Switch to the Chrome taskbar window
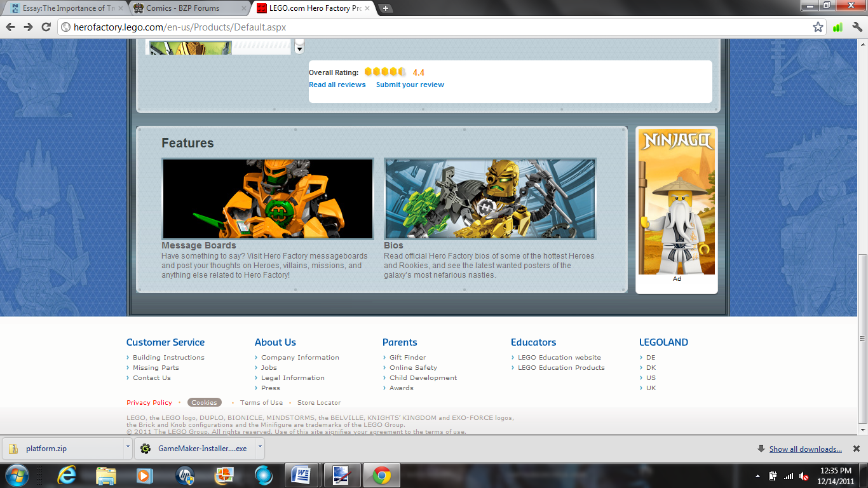 point(381,475)
